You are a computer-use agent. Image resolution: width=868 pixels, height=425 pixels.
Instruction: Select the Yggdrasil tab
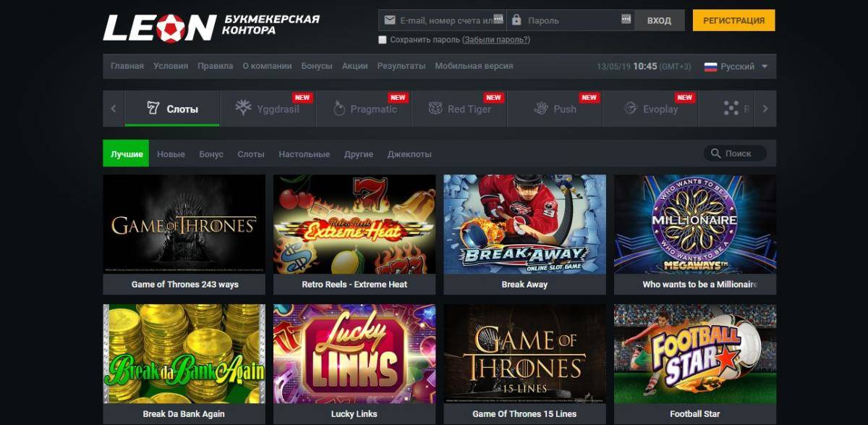268,109
